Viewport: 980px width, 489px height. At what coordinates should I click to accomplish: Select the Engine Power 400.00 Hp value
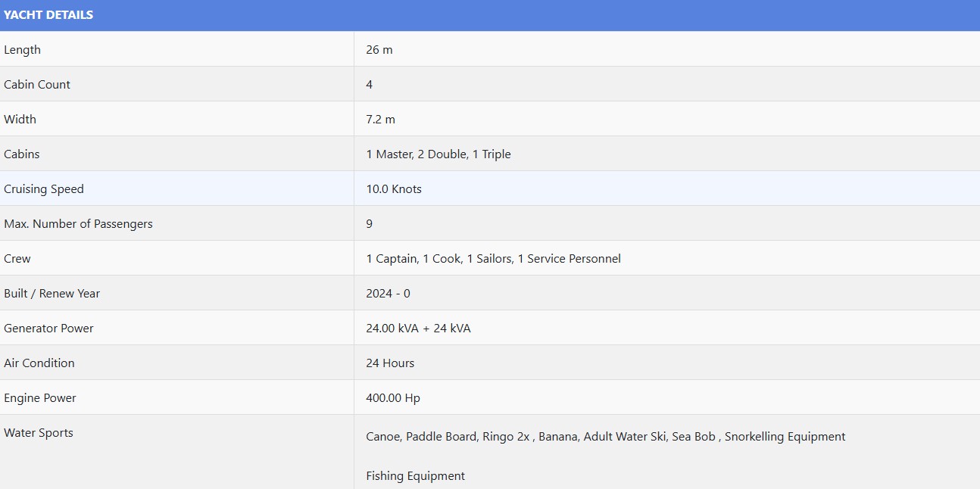tap(393, 398)
